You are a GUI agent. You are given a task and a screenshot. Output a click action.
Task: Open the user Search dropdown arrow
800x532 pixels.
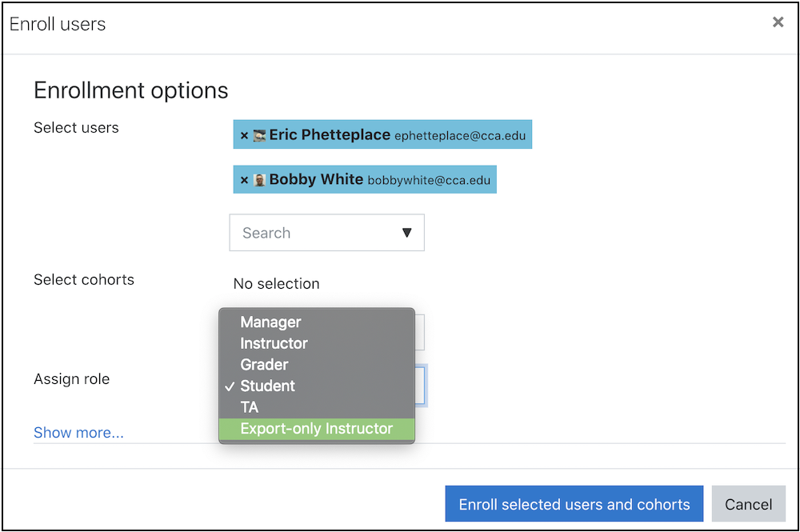point(406,233)
